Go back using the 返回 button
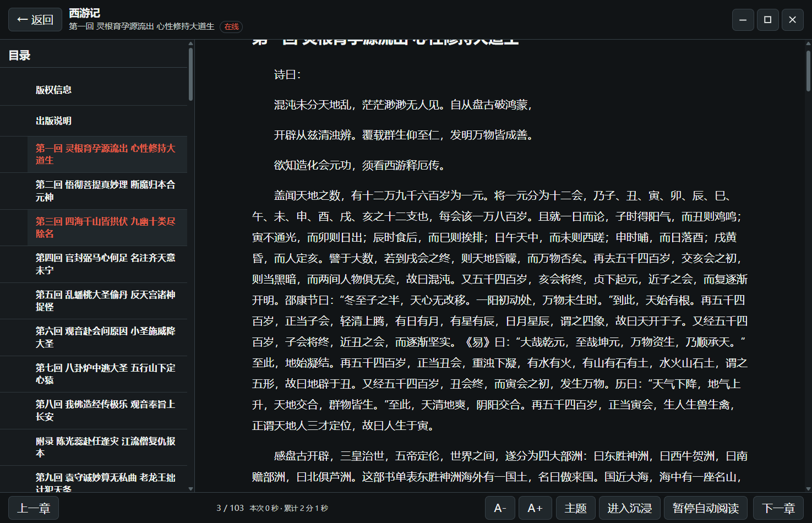 (x=35, y=20)
